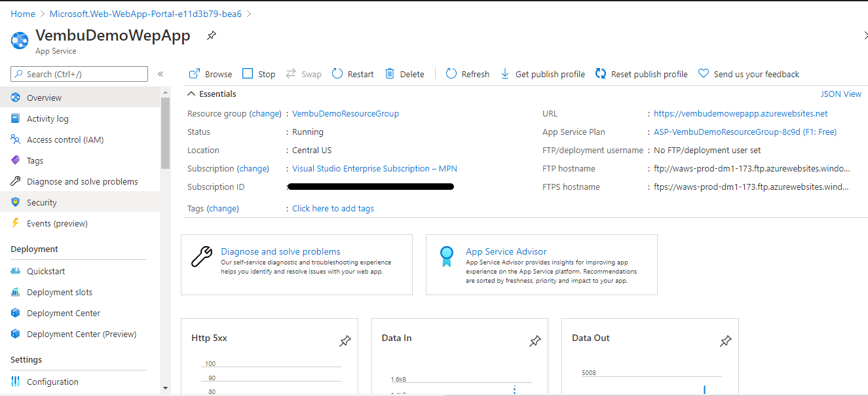The image size is (868, 396).
Task: Change the subscription
Action: 253,168
